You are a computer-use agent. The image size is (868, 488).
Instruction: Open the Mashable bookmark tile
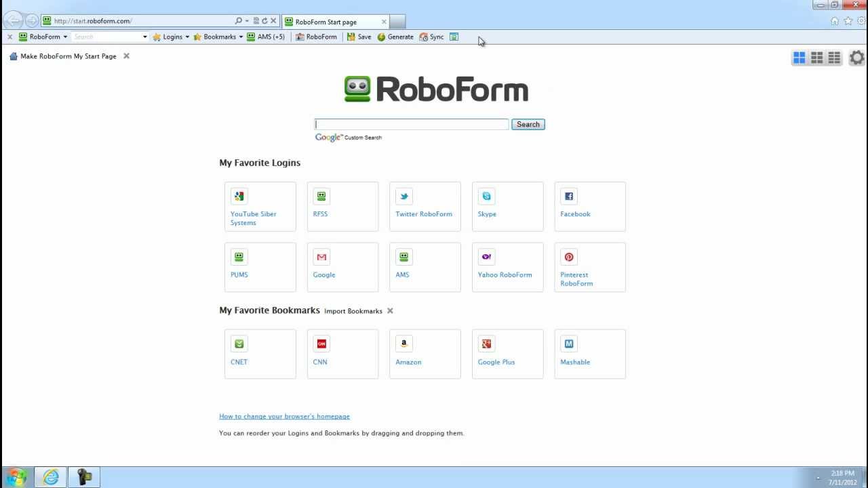tap(590, 354)
